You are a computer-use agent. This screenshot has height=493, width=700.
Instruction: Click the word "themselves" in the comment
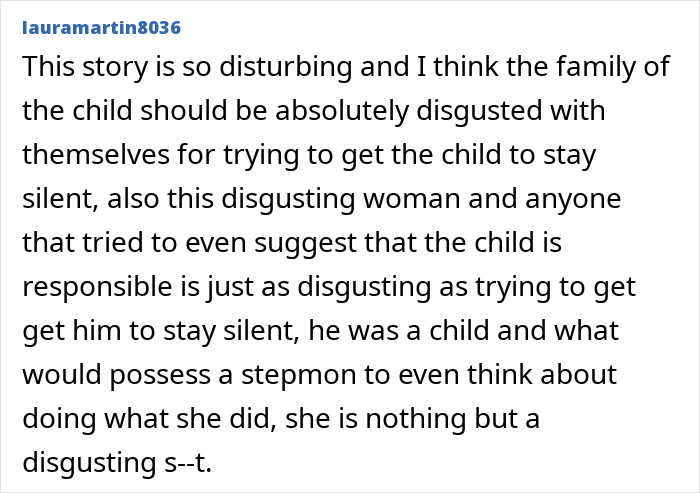(96, 155)
